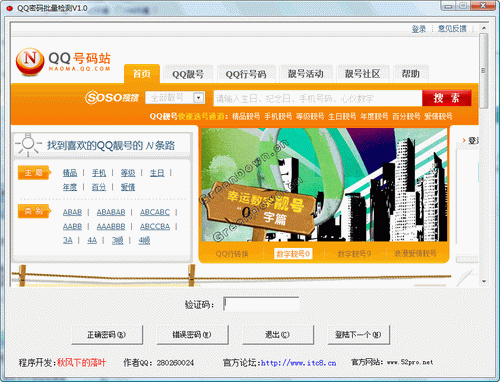
Task: Click the vertical scrollbar thumb
Action: (x=484, y=71)
